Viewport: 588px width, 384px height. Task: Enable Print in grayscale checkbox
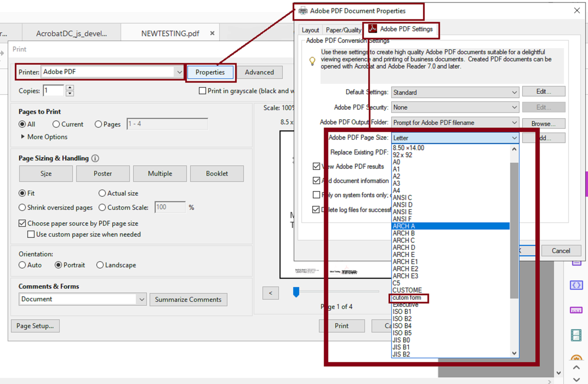[x=202, y=91]
